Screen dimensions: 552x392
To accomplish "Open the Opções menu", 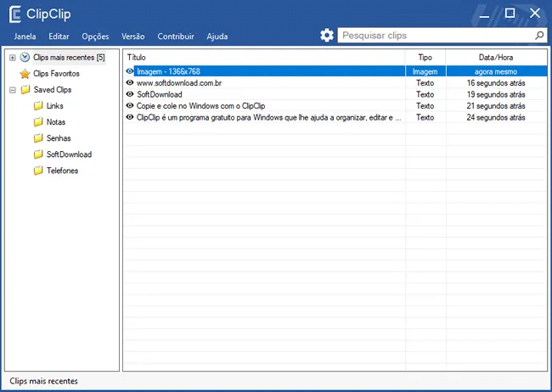I will click(x=95, y=36).
